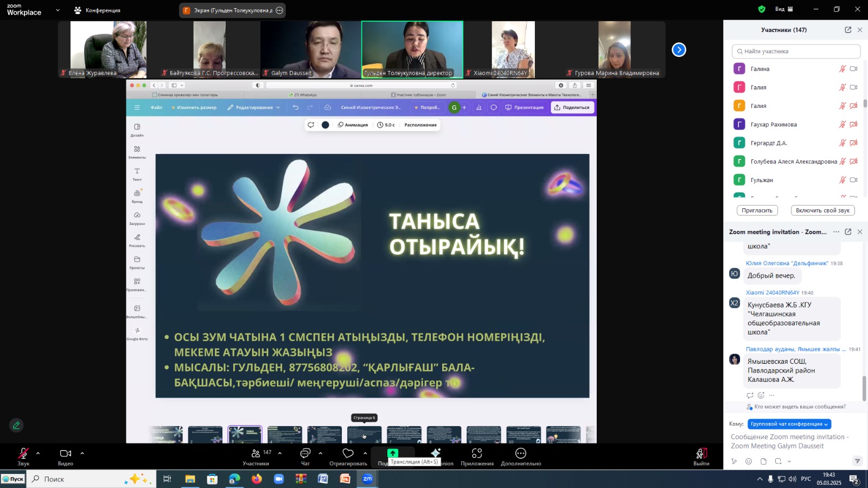Open the Чат panel from toolbar
This screenshot has height=488, width=868.
(x=305, y=453)
